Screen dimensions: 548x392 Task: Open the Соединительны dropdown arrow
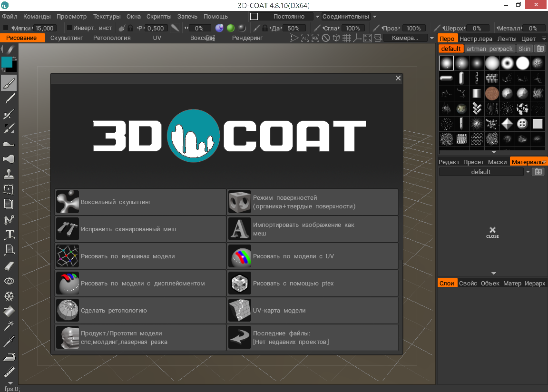tap(375, 17)
